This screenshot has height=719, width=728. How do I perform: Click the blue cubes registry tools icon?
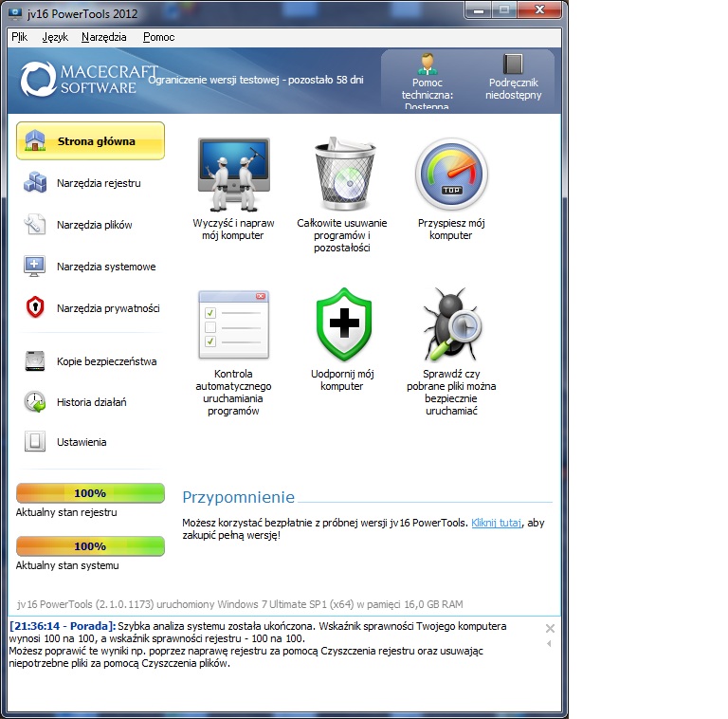tap(35, 182)
